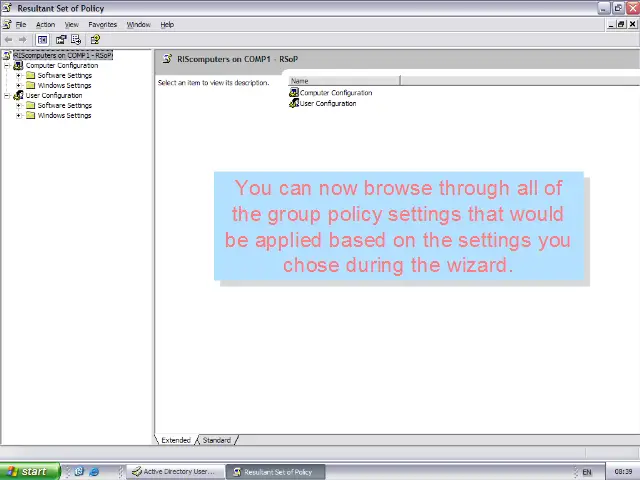
Task: Open the Action menu
Action: [x=45, y=24]
